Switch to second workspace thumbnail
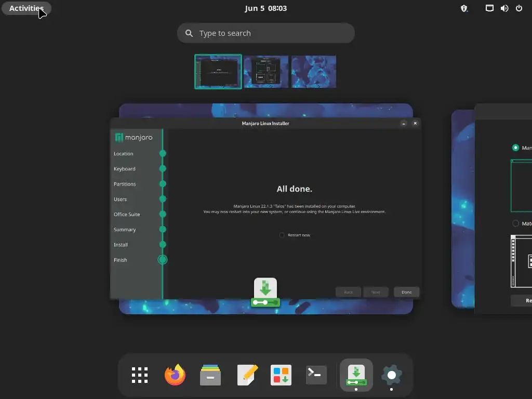The image size is (532, 399). coord(266,72)
